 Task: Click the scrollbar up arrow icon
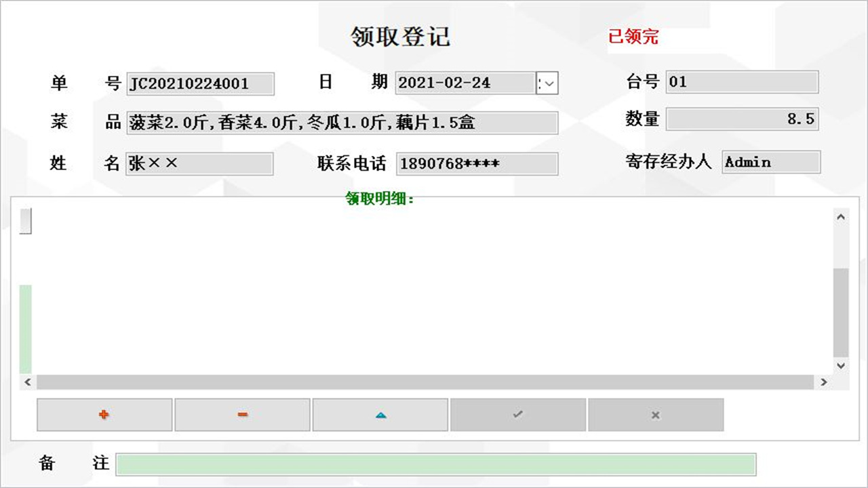[x=840, y=216]
